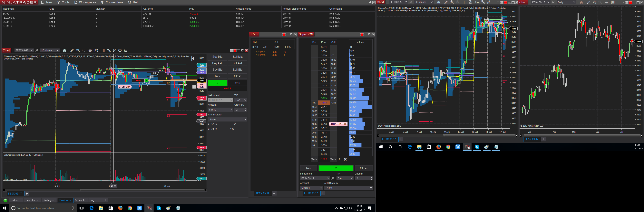Open Sim101 account dropdown in chart trader
The image size is (644, 212).
[220, 110]
